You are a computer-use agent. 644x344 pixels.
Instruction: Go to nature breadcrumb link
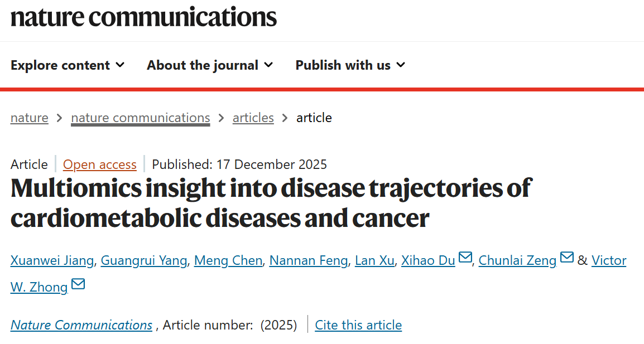pos(29,118)
